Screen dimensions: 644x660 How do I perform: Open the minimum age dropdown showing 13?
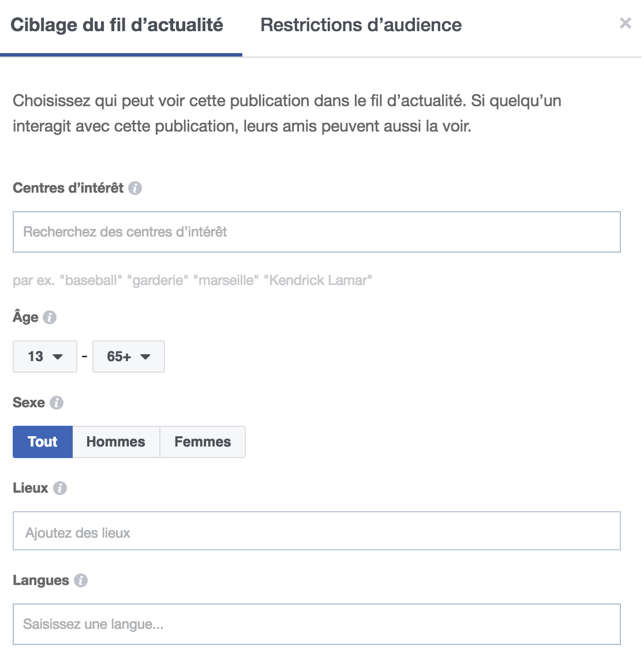[45, 357]
